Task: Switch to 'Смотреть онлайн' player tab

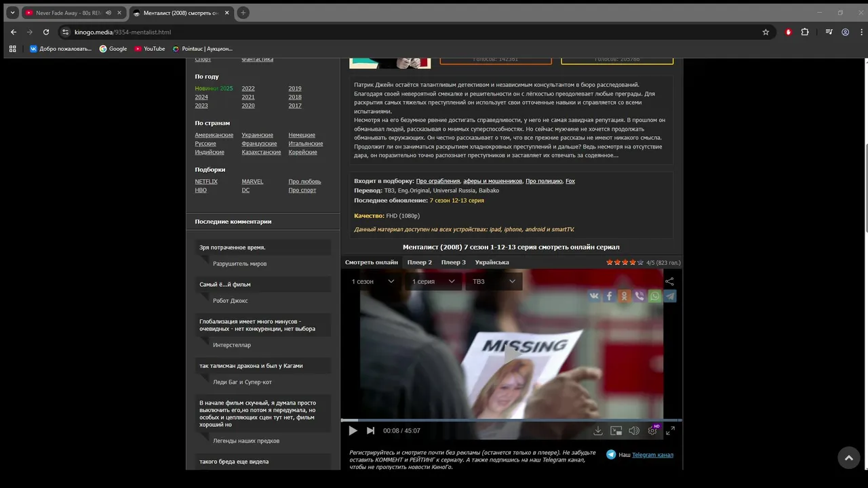Action: (x=372, y=262)
